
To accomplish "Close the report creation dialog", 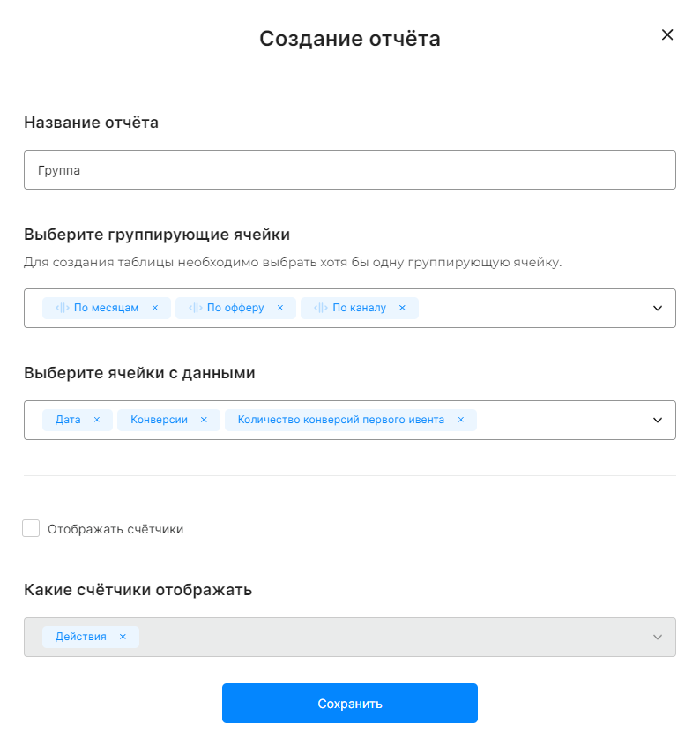I will (x=667, y=35).
